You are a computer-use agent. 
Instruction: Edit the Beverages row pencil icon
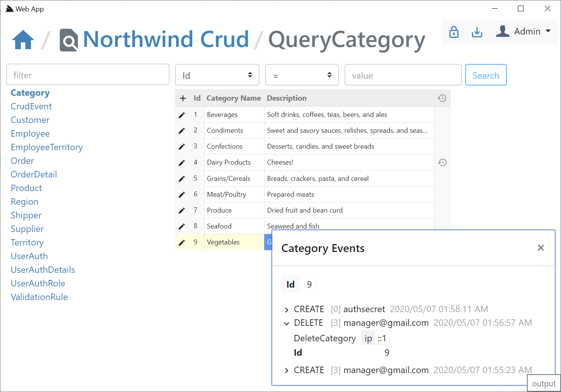pos(182,115)
